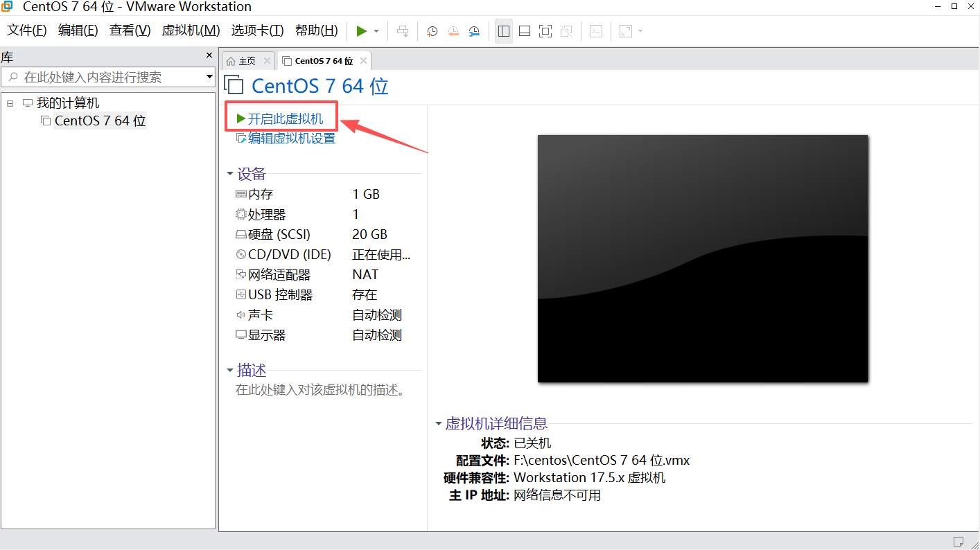Click the green power-on toolbar button
Viewport: 980px width, 550px height.
tap(362, 31)
